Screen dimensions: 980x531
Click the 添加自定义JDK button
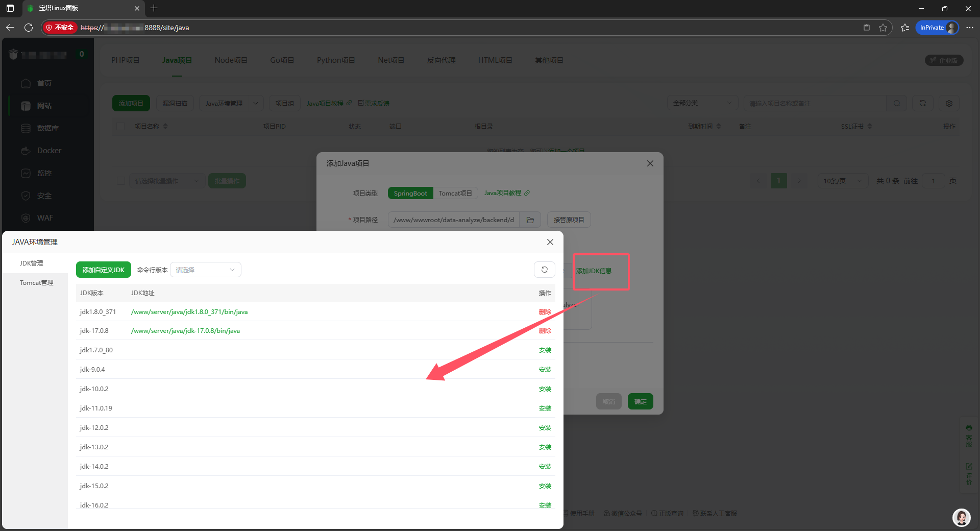103,270
